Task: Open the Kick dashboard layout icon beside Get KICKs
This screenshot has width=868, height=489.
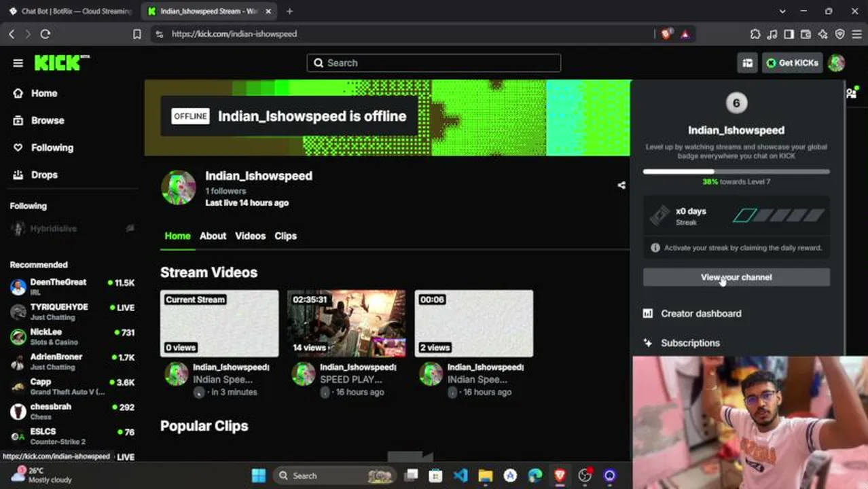Action: point(747,62)
